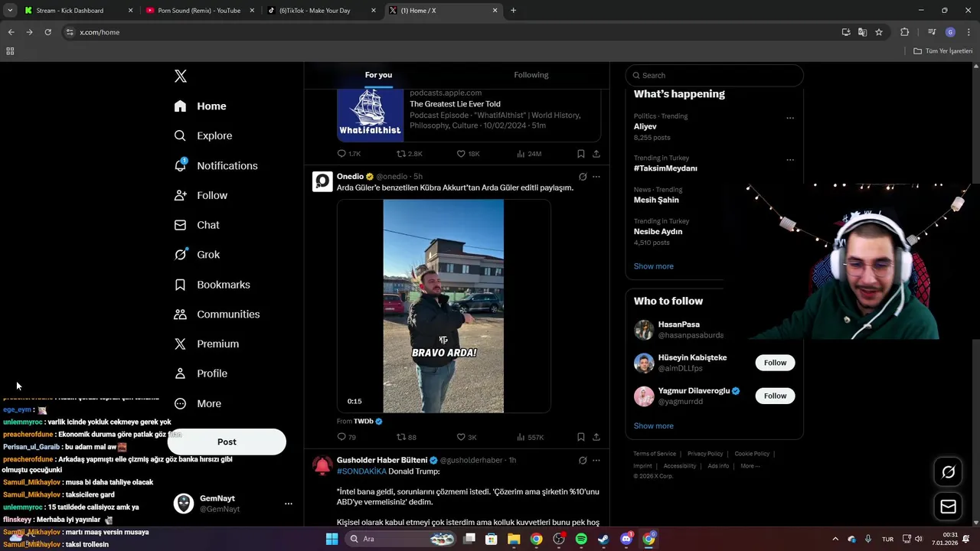Viewport: 980px width, 551px height.
Task: Share the Onedio post
Action: point(596,437)
